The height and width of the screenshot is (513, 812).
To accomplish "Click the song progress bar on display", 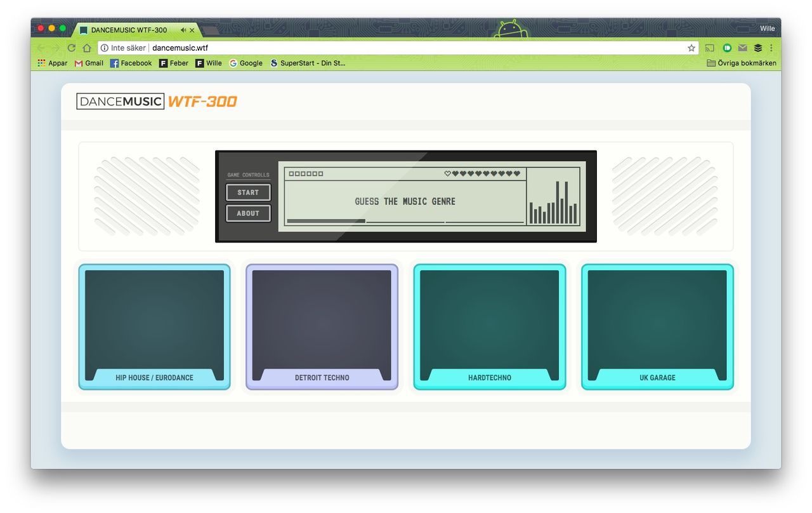I will tap(405, 221).
